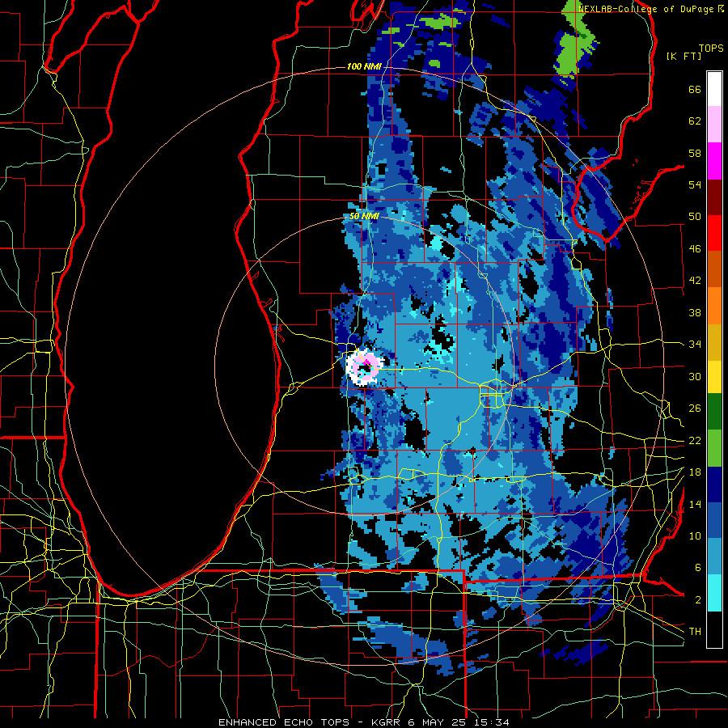Click the 'TOPS' legend title
The image size is (728, 728).
coord(711,48)
